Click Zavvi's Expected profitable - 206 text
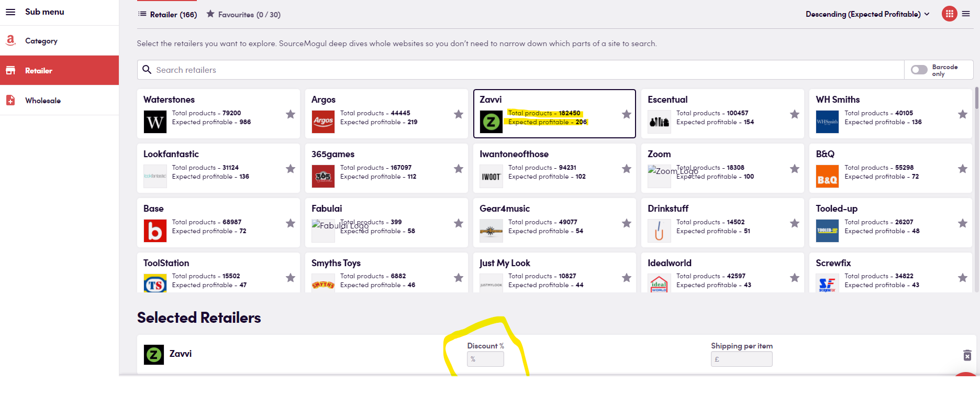 (x=548, y=122)
